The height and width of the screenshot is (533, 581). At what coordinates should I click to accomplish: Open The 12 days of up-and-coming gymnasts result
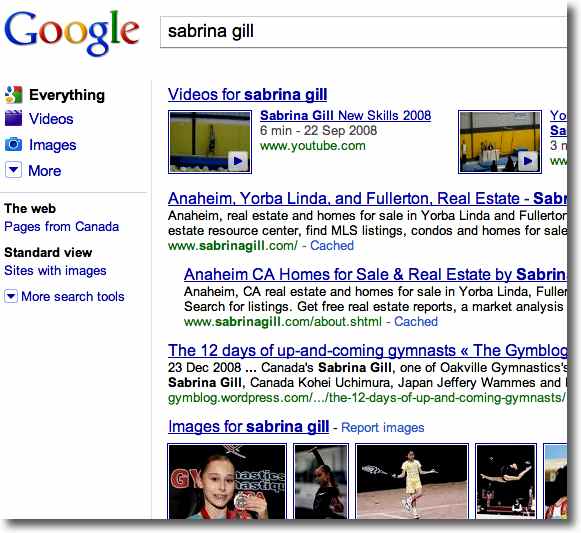point(367,350)
